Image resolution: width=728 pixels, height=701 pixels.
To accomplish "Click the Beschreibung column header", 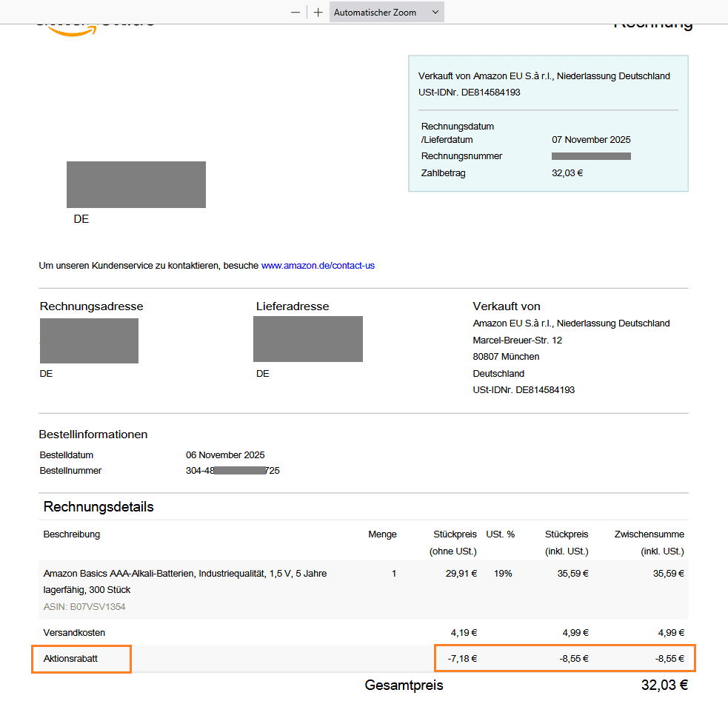I will pos(72,534).
